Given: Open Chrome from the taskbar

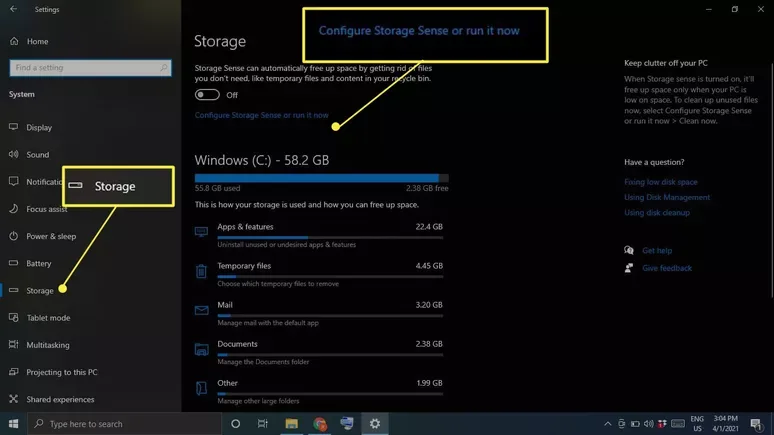Looking at the screenshot, I should point(320,424).
